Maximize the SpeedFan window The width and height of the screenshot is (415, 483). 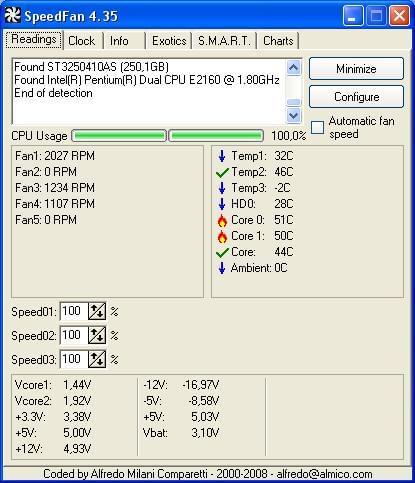376,15
